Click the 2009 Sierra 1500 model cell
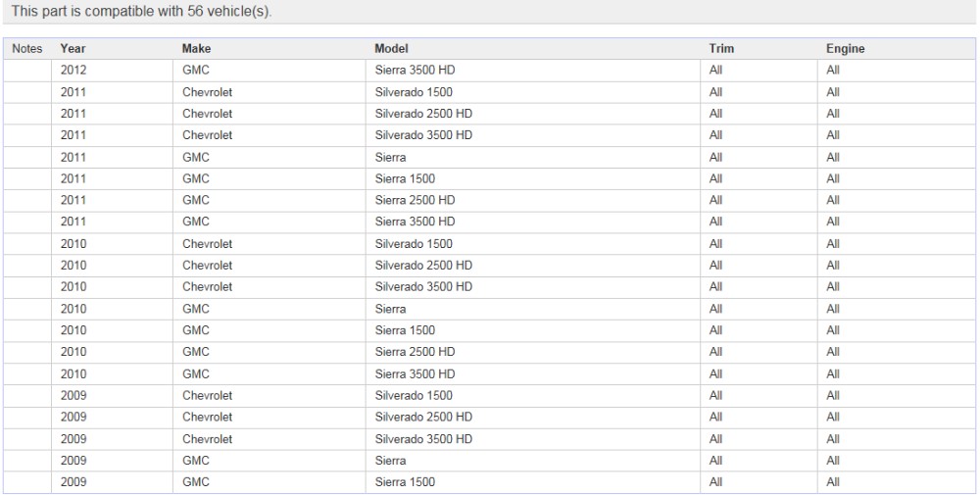Viewport: 980px width, 495px height. (405, 481)
